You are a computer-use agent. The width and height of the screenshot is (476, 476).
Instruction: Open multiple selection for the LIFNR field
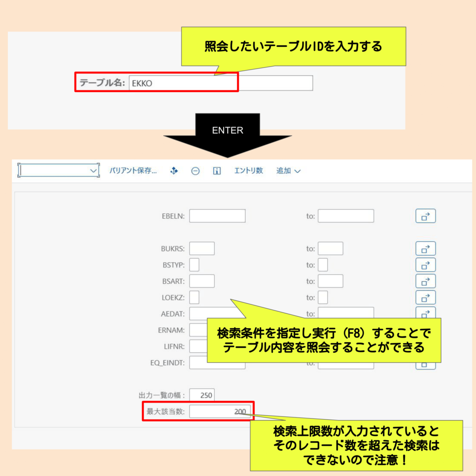pyautogui.click(x=425, y=345)
